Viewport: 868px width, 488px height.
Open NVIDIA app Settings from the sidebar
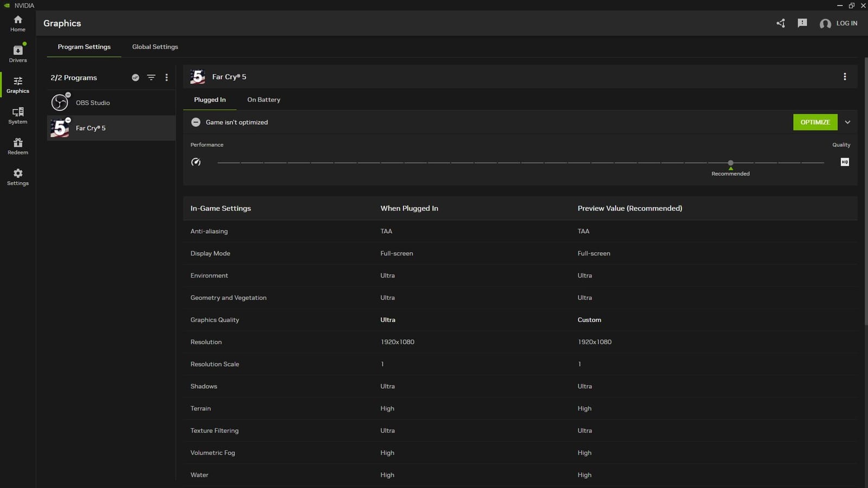pos(17,177)
